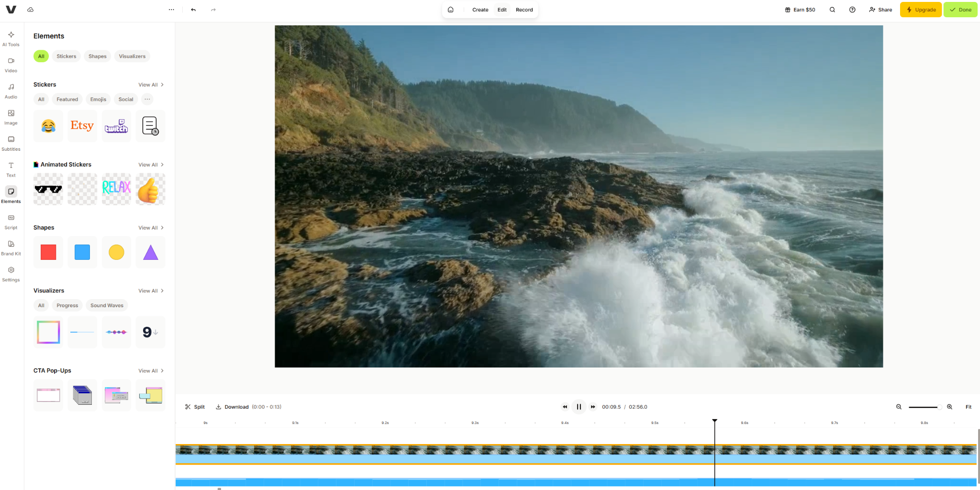Open the Brand Kit sidebar panel
Screen dimensions: 980x490
tap(11, 248)
